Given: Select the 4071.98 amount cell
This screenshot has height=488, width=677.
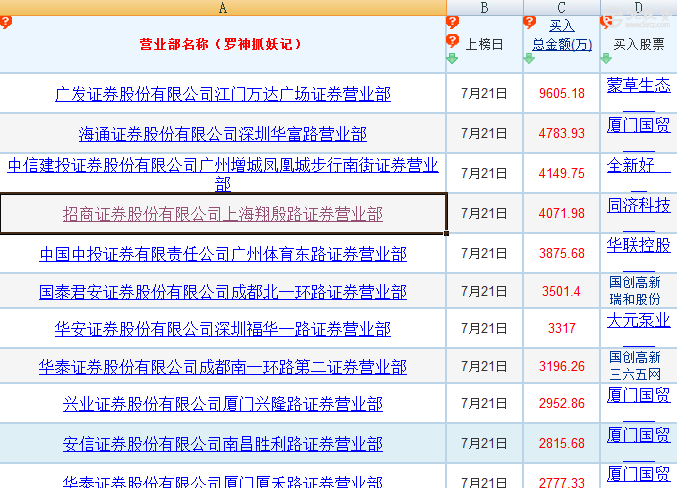Looking at the screenshot, I should 562,213.
